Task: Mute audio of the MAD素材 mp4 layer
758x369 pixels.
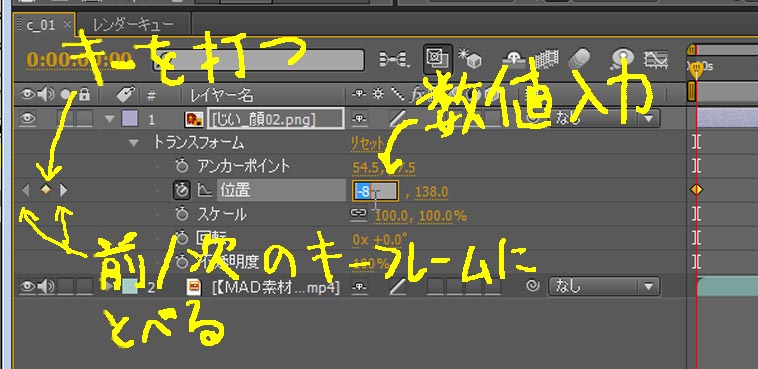Action: pyautogui.click(x=46, y=287)
